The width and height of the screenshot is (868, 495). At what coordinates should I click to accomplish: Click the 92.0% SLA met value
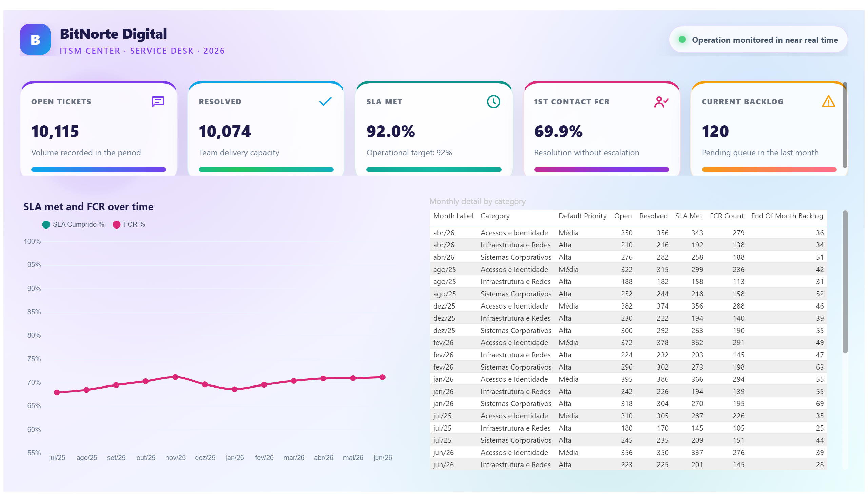tap(390, 131)
